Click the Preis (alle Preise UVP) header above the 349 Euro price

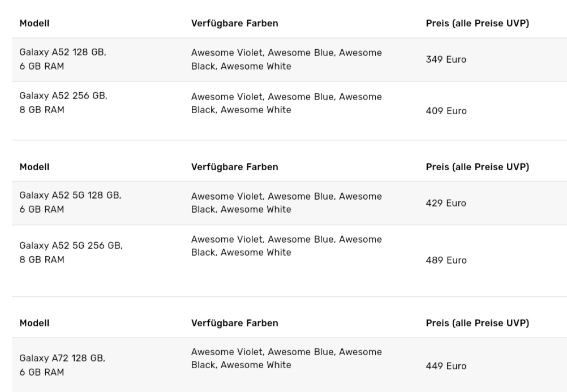click(477, 24)
